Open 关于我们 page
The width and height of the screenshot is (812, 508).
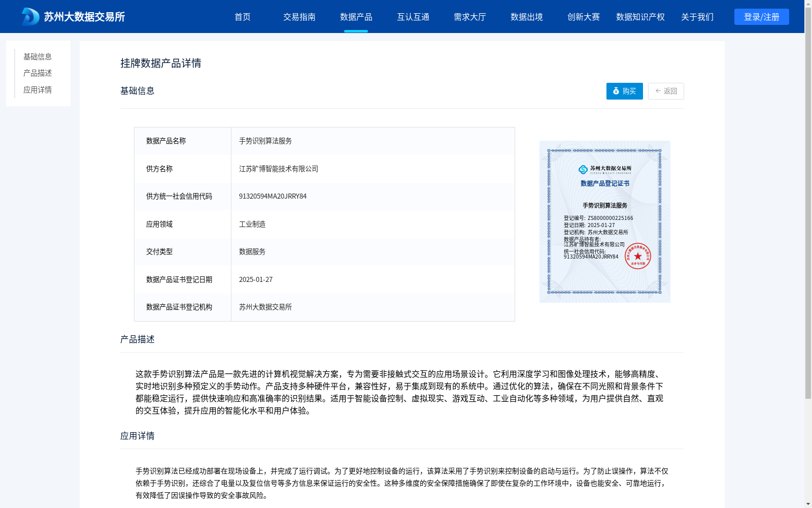pos(697,17)
